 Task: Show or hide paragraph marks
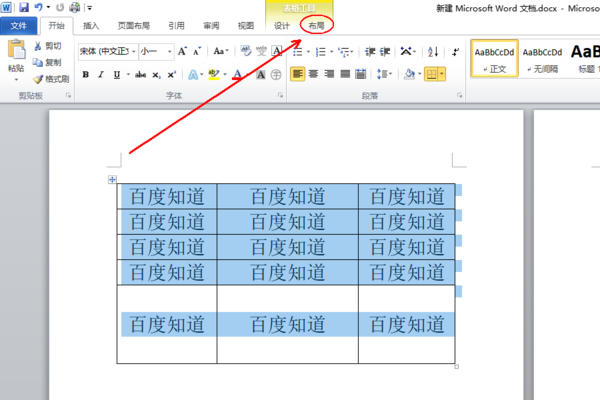point(455,52)
